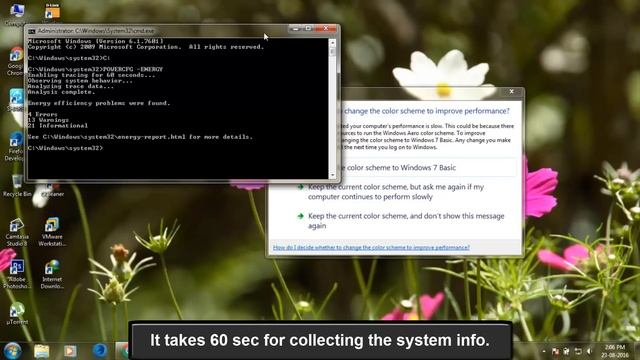
Task: Click the tray icon left of speaker
Action: click(578, 351)
